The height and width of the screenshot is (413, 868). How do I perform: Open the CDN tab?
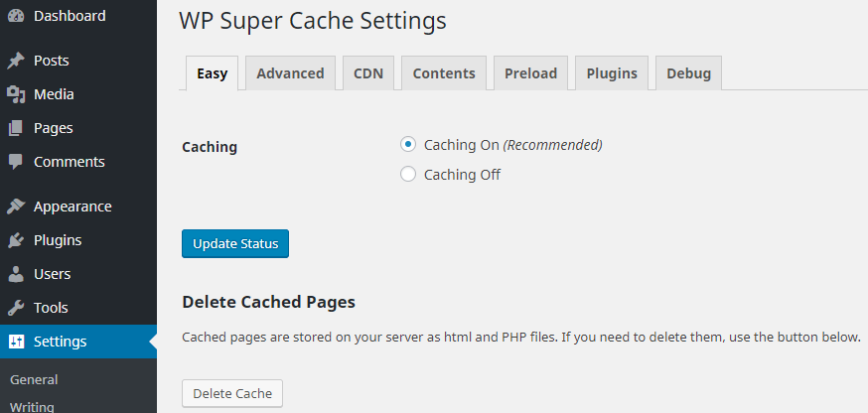coord(369,73)
